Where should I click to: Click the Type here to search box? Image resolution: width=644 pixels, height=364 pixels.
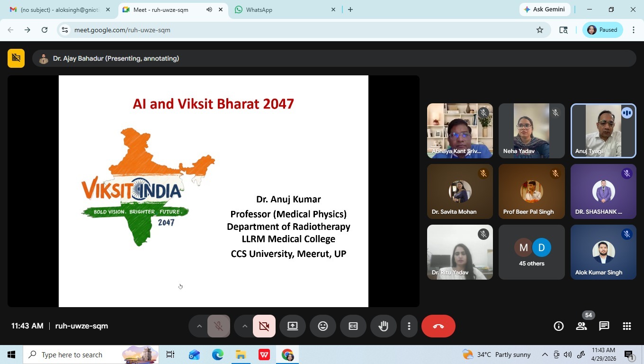pyautogui.click(x=91, y=355)
